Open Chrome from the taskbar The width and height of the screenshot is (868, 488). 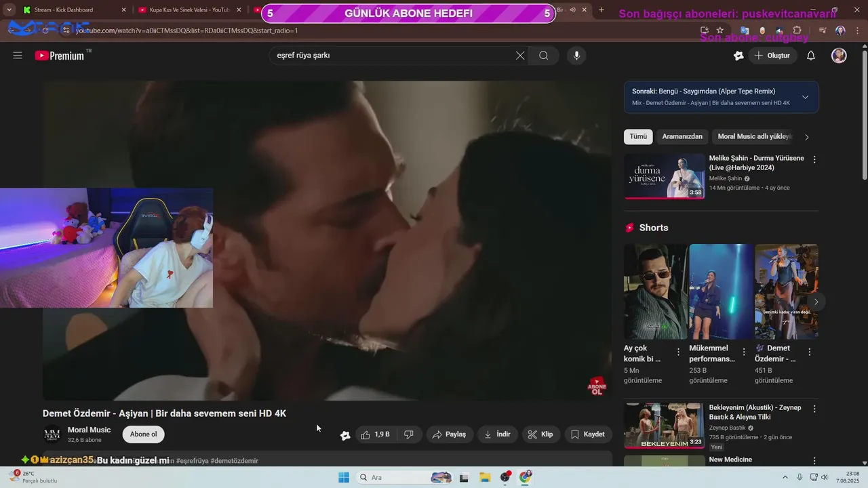click(526, 477)
